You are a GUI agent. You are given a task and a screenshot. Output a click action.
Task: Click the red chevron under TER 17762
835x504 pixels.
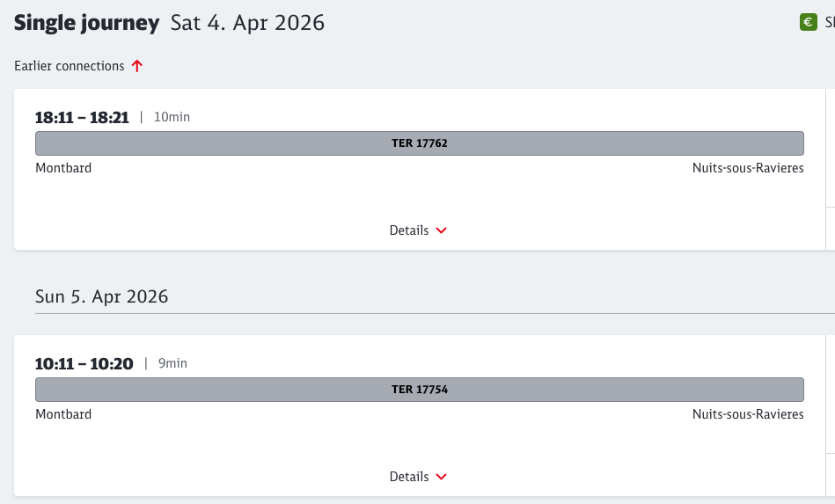pyautogui.click(x=442, y=230)
